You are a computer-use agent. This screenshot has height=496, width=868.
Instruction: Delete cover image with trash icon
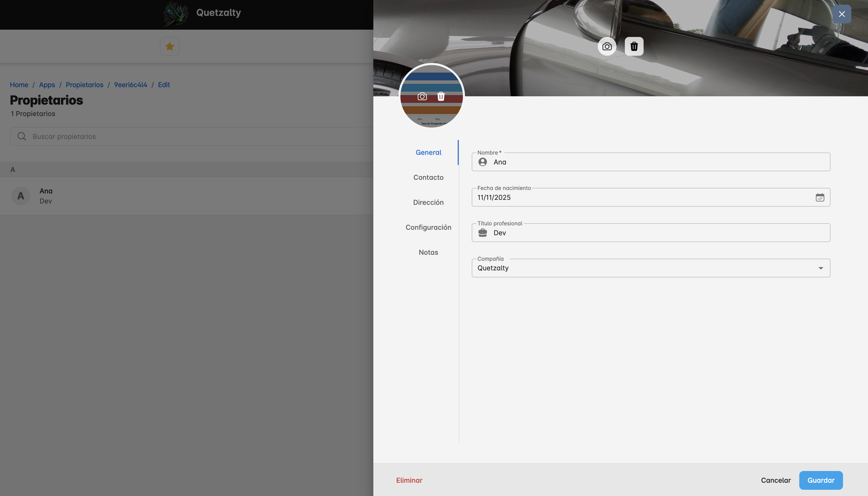(x=634, y=46)
